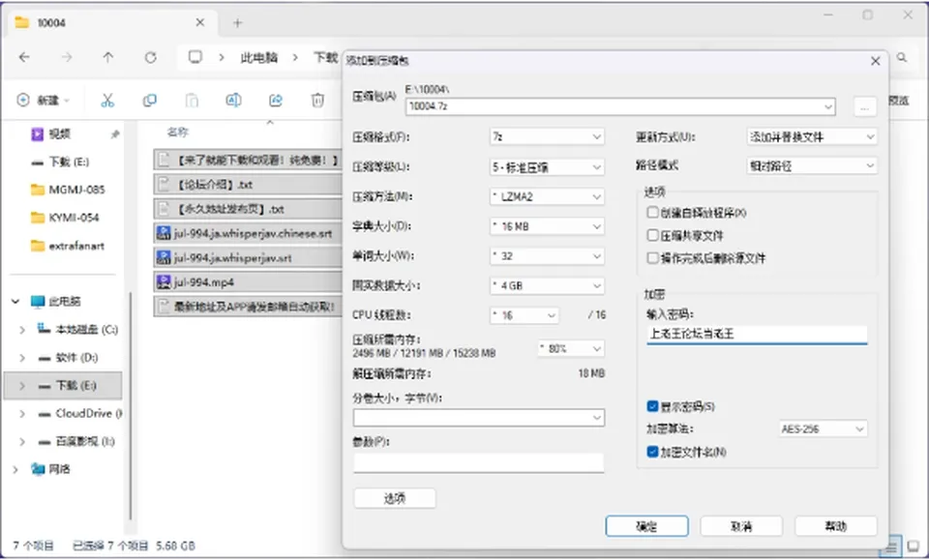929x560 pixels.
Task: Open the compression level dropdown
Action: click(x=547, y=167)
